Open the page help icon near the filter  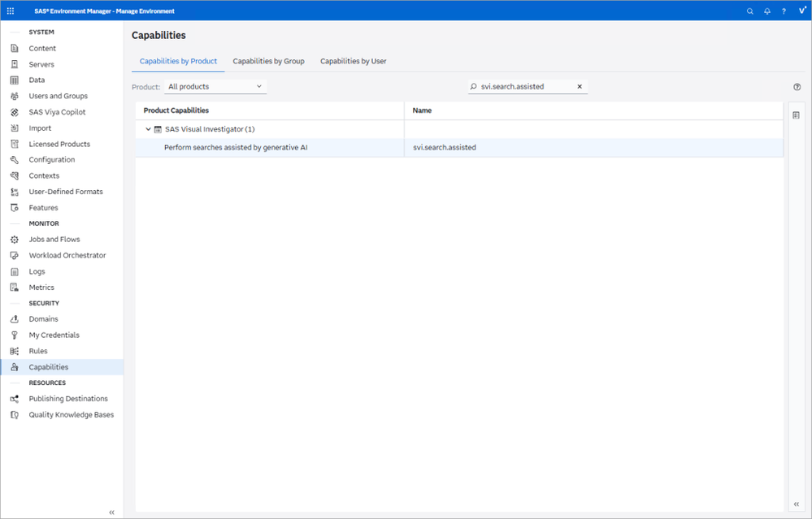click(x=797, y=87)
